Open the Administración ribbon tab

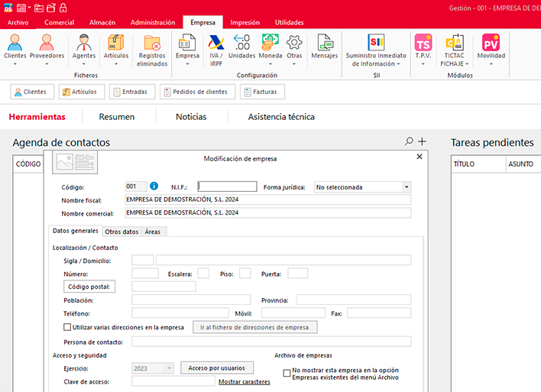coord(153,23)
